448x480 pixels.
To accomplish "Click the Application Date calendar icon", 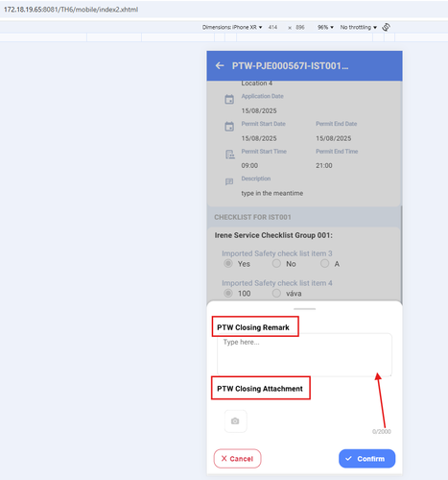I will 229,100.
